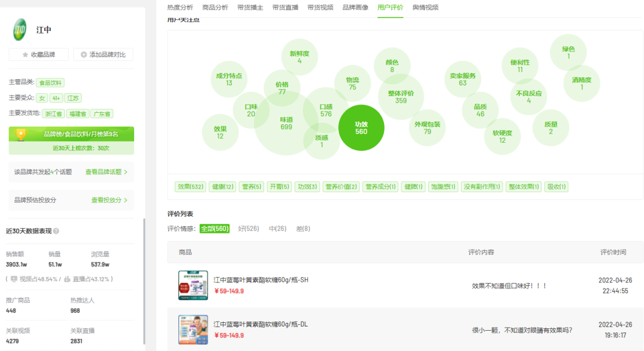Image resolution: width=644 pixels, height=351 pixels.
Task: Click the 江中 brand logo
Action: click(x=20, y=30)
